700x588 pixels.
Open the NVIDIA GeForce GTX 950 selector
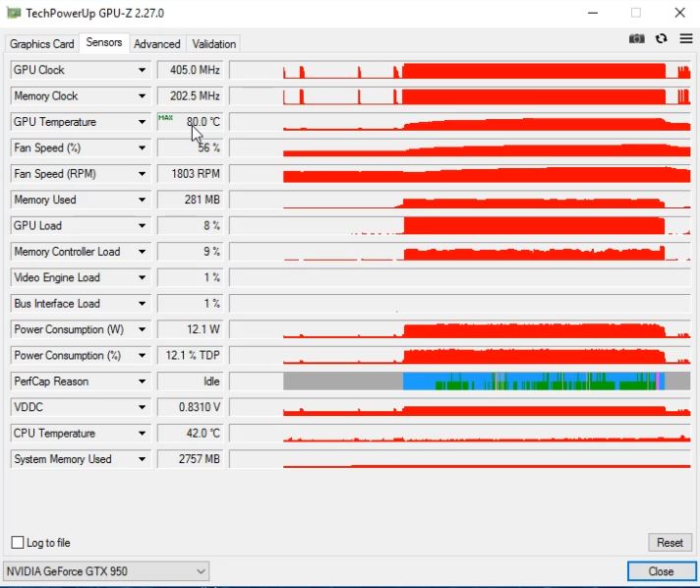click(x=106, y=571)
